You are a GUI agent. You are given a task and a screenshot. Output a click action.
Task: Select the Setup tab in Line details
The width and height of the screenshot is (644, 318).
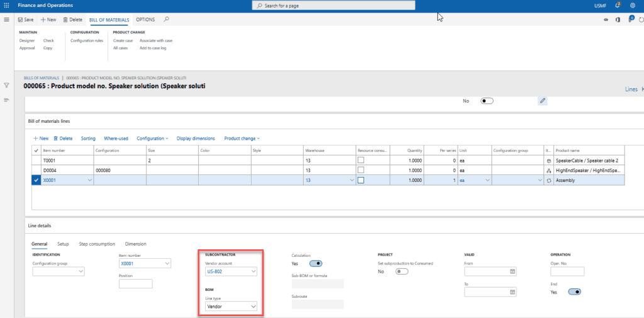(x=64, y=244)
